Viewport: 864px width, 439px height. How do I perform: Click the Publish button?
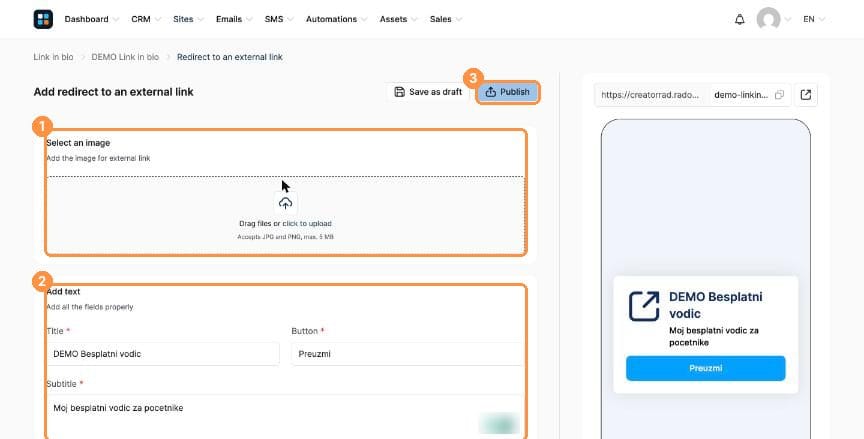click(x=507, y=92)
